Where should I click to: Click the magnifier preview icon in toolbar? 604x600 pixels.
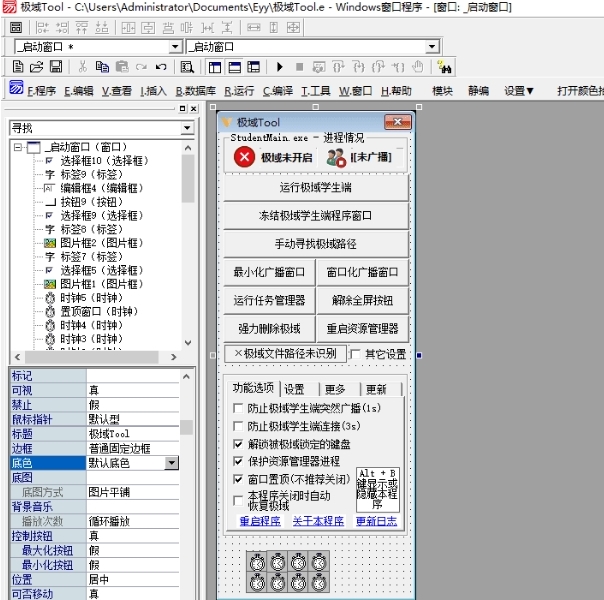point(187,67)
